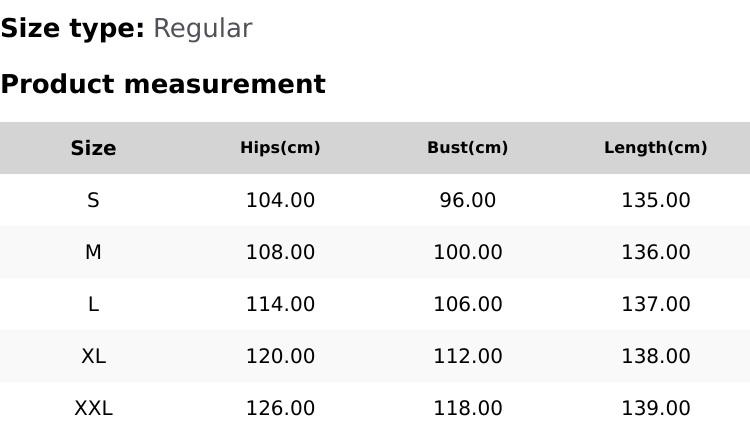The width and height of the screenshot is (750, 434).
Task: Click the Product measurement heading
Action: coord(163,84)
